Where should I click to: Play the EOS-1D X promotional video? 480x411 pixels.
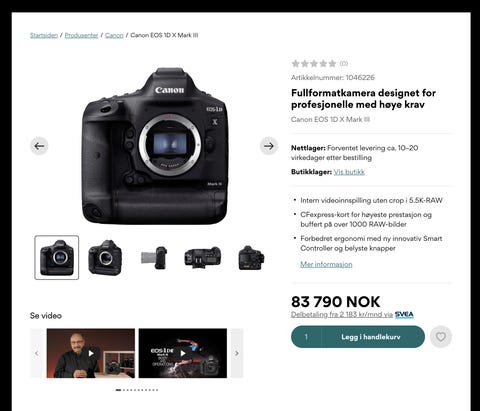(x=183, y=353)
